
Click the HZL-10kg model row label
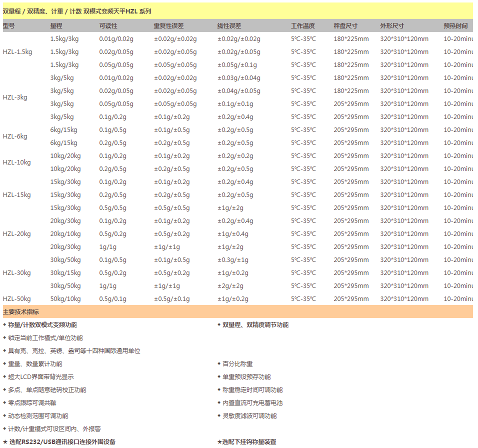pos(16,162)
